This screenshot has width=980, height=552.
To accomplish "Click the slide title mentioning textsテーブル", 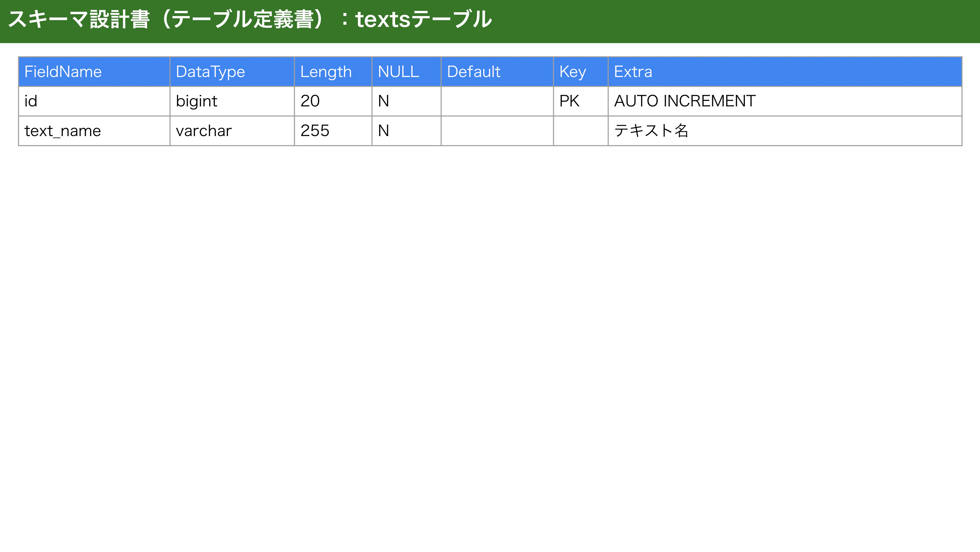I will [250, 19].
